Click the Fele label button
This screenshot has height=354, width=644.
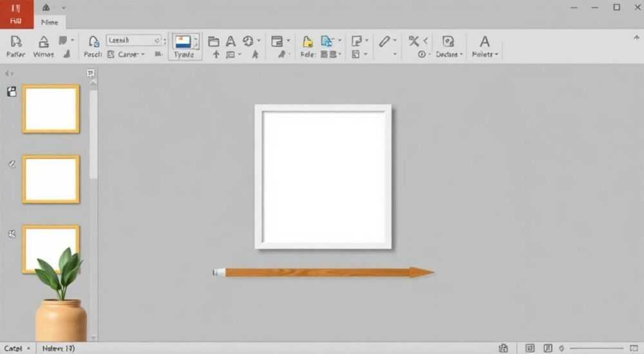[308, 54]
